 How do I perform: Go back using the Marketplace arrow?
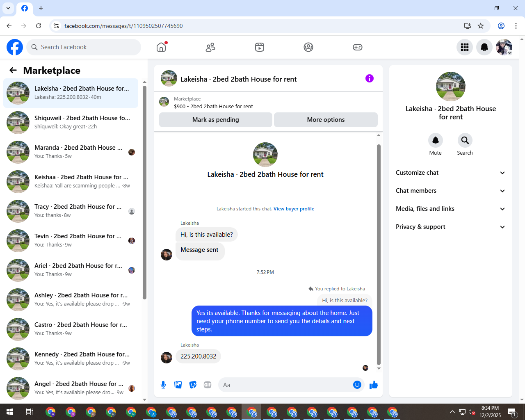point(13,70)
